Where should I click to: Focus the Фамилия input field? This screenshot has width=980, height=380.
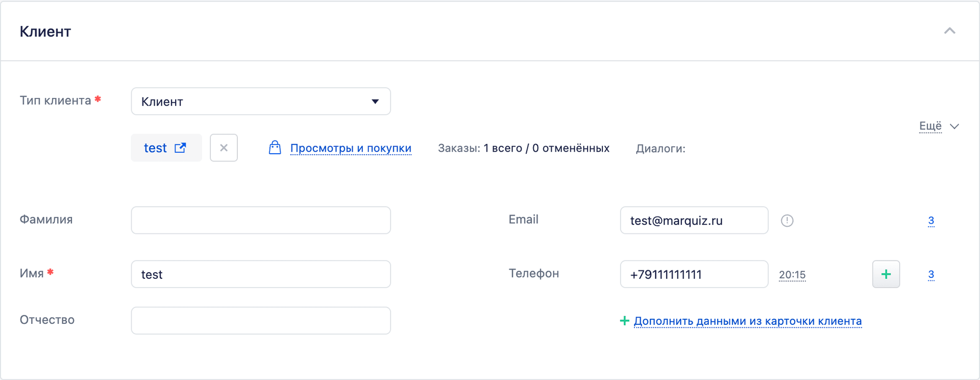(x=261, y=220)
